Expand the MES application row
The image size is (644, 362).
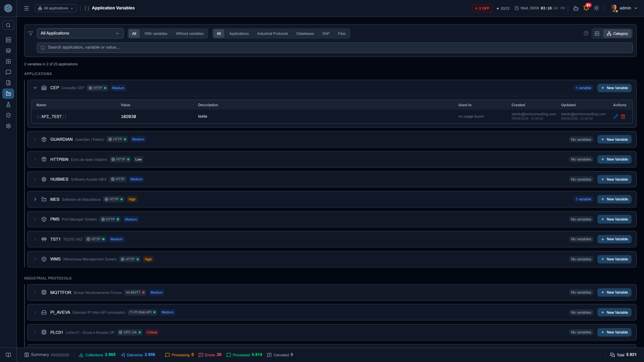click(35, 199)
